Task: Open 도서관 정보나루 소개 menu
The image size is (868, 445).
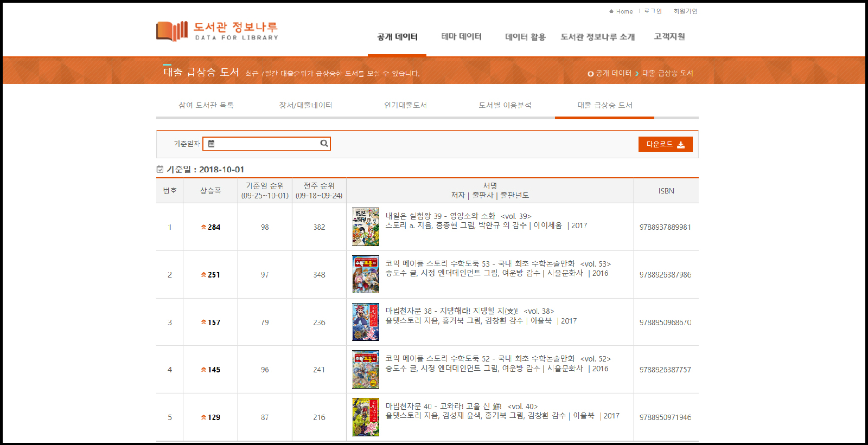Action: [598, 37]
